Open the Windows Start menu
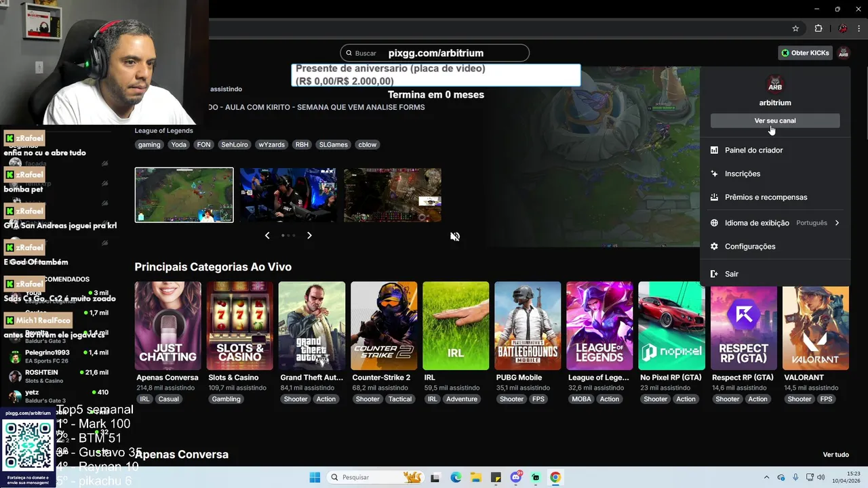Image resolution: width=868 pixels, height=488 pixels. point(315,477)
